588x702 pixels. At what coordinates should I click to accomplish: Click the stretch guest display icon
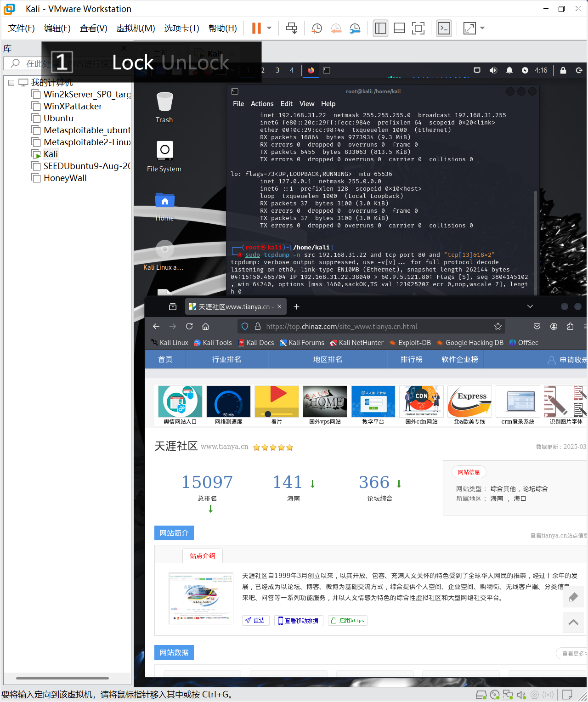click(x=469, y=28)
